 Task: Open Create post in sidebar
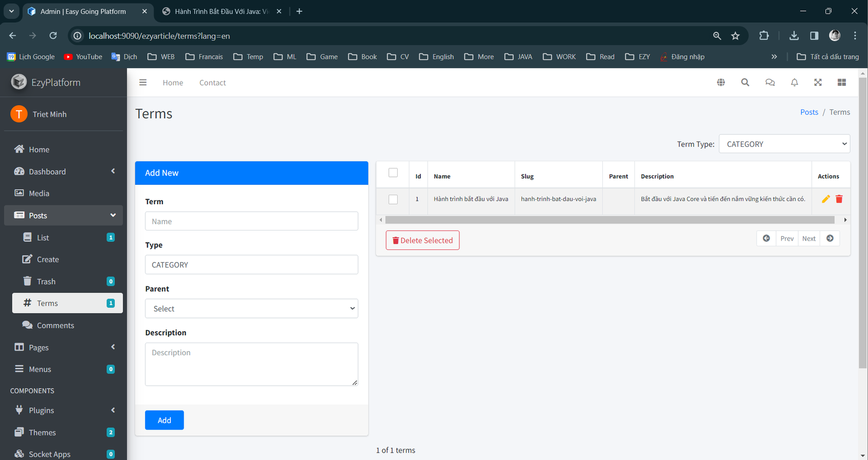(67, 259)
